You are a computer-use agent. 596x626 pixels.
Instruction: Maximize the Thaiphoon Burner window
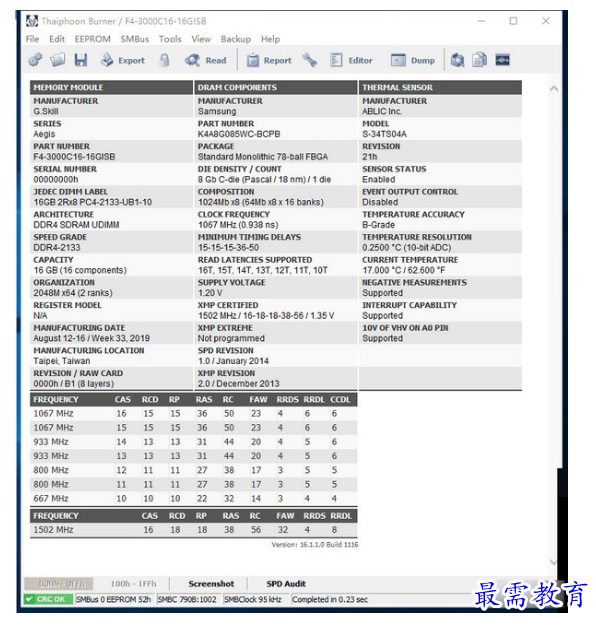click(x=513, y=21)
